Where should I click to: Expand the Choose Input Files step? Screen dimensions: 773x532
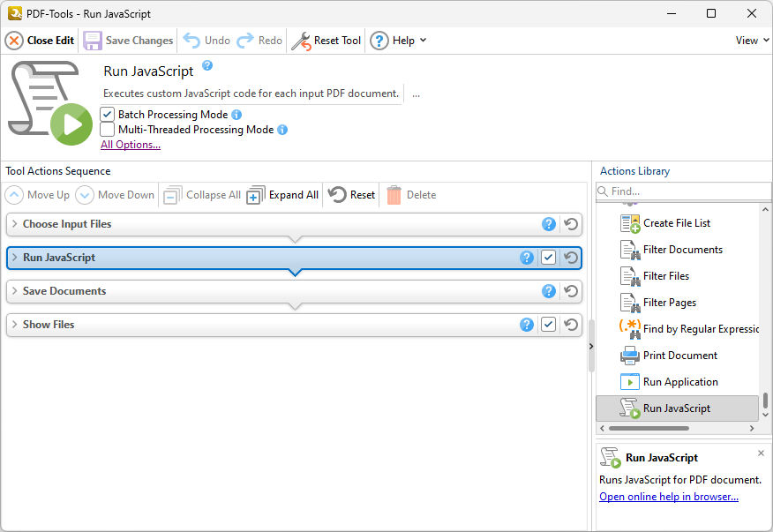coord(15,224)
